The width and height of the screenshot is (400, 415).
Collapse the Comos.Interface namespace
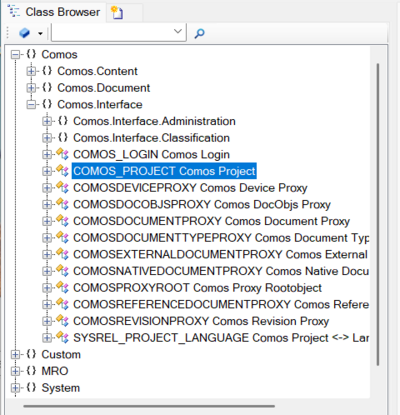click(x=31, y=104)
